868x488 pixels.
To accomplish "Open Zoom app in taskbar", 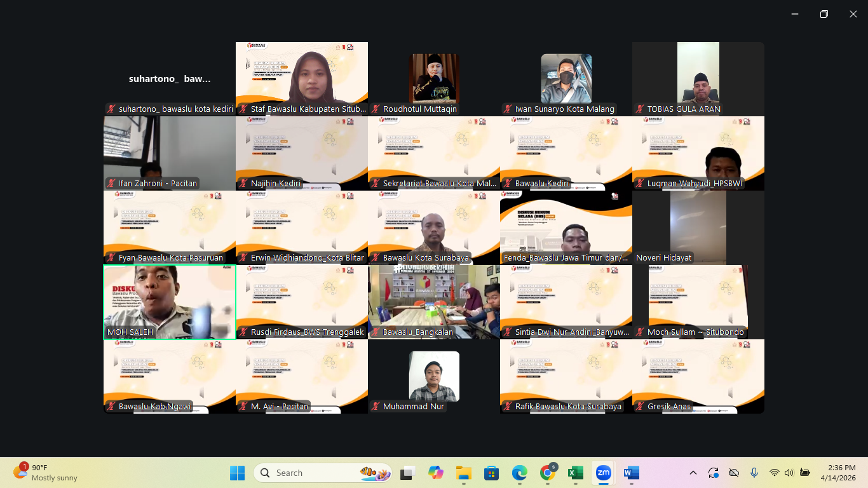I will coord(603,473).
